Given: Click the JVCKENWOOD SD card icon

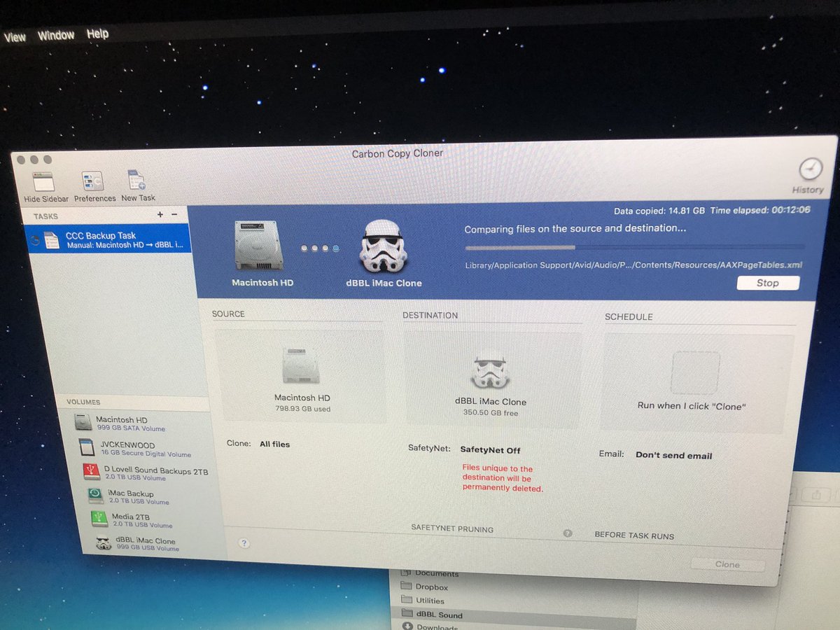Looking at the screenshot, I should point(87,447).
